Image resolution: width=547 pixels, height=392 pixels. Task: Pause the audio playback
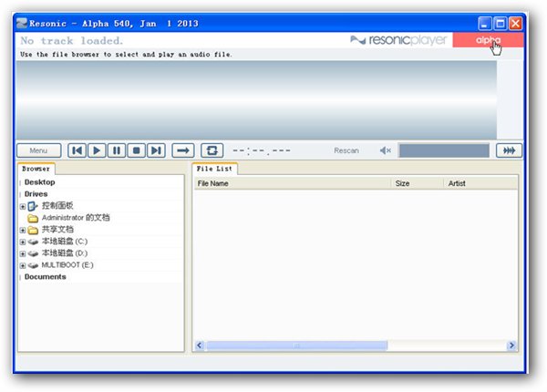click(117, 150)
